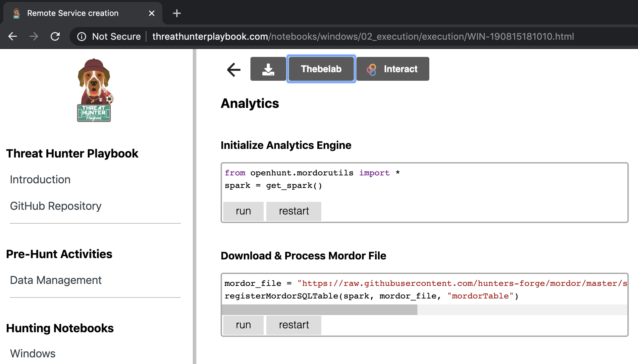638x364 pixels.
Task: Open Data Management in sidebar
Action: (x=56, y=280)
